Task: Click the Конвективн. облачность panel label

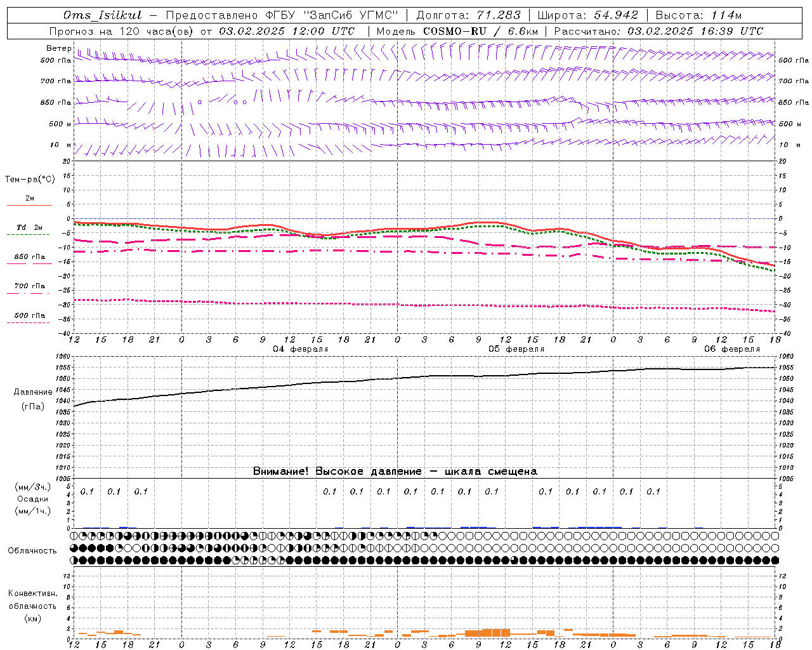Action: 32,600
